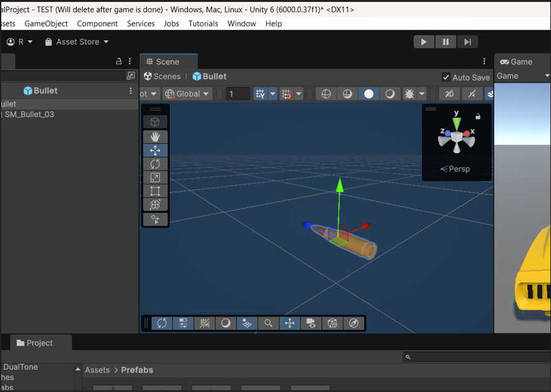551x392 pixels.
Task: Click hierarchy search by type icon
Action: [x=131, y=76]
